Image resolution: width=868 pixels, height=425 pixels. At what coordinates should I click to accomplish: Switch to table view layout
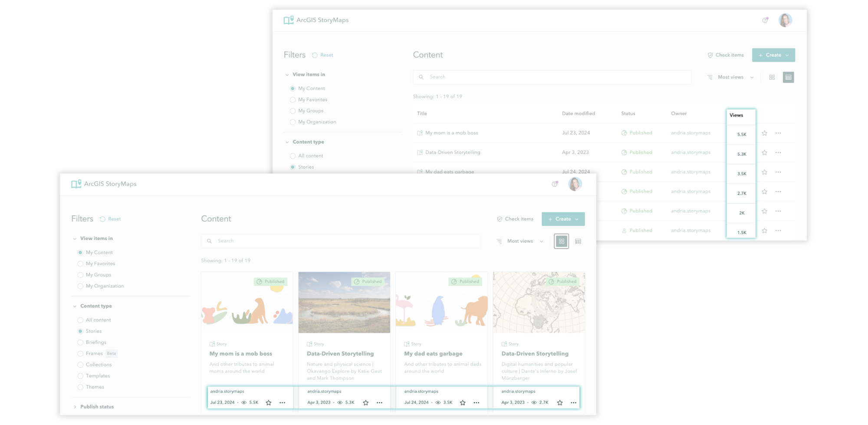(578, 241)
